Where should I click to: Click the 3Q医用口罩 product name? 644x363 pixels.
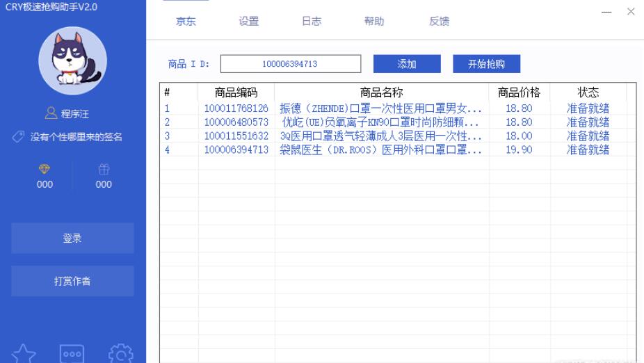coord(380,136)
